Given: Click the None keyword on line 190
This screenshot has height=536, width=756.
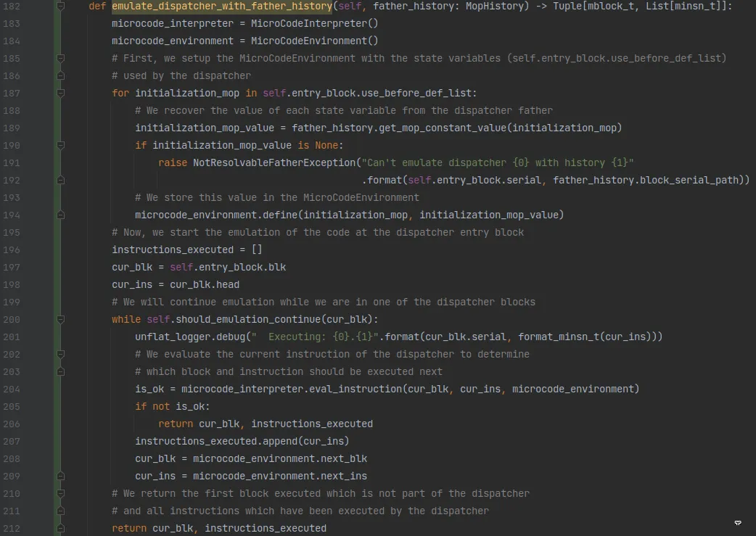Looking at the screenshot, I should click(x=326, y=145).
